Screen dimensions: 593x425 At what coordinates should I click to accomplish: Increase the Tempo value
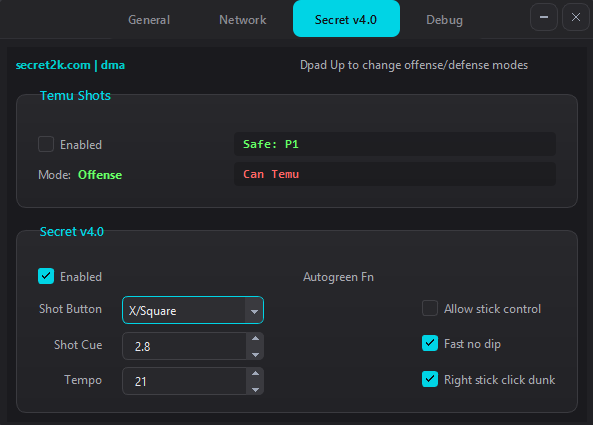tap(255, 373)
